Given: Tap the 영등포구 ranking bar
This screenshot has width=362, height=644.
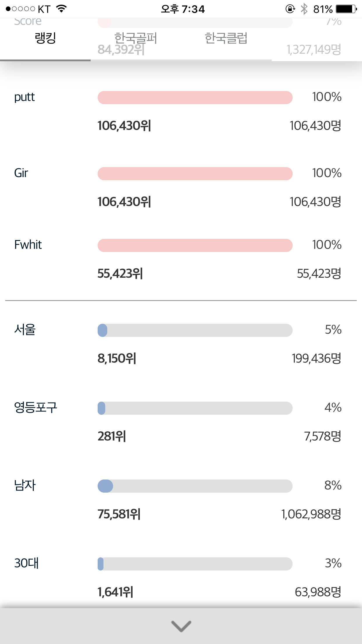Looking at the screenshot, I should click(195, 408).
